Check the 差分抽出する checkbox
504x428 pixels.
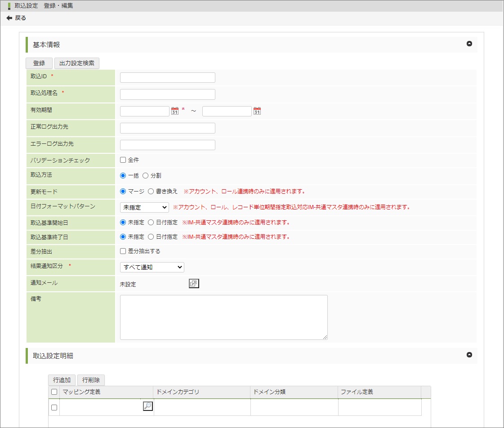pyautogui.click(x=123, y=251)
